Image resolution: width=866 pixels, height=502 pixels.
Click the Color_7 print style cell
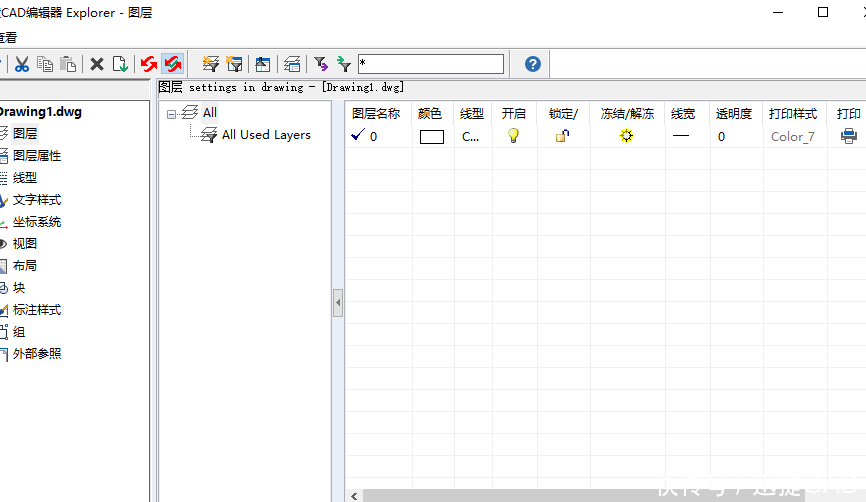click(x=793, y=136)
